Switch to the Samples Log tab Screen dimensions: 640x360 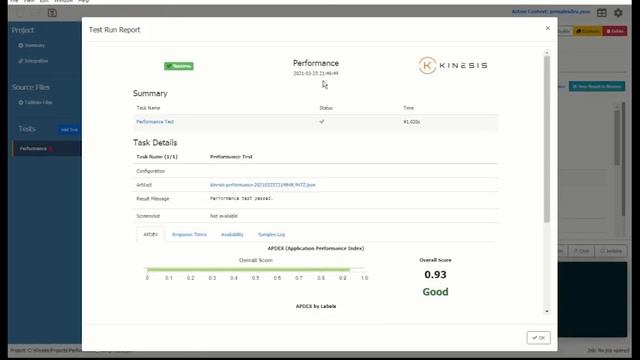[271, 234]
